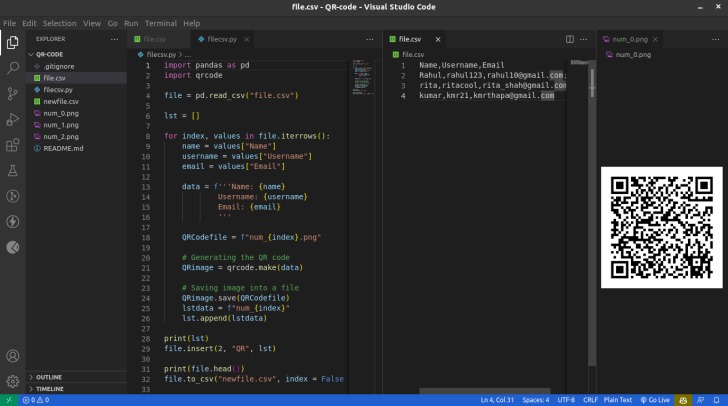Split the file.csv editor to the right
Image resolution: width=728 pixels, height=406 pixels.
coord(570,39)
